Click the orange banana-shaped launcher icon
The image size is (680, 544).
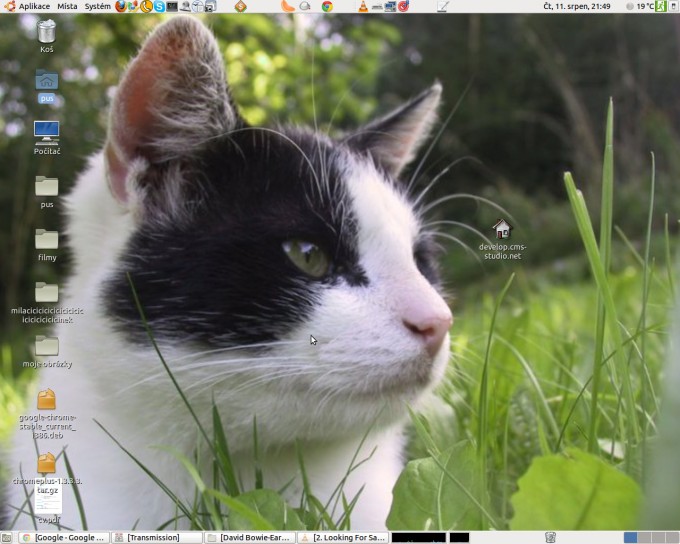tap(288, 6)
